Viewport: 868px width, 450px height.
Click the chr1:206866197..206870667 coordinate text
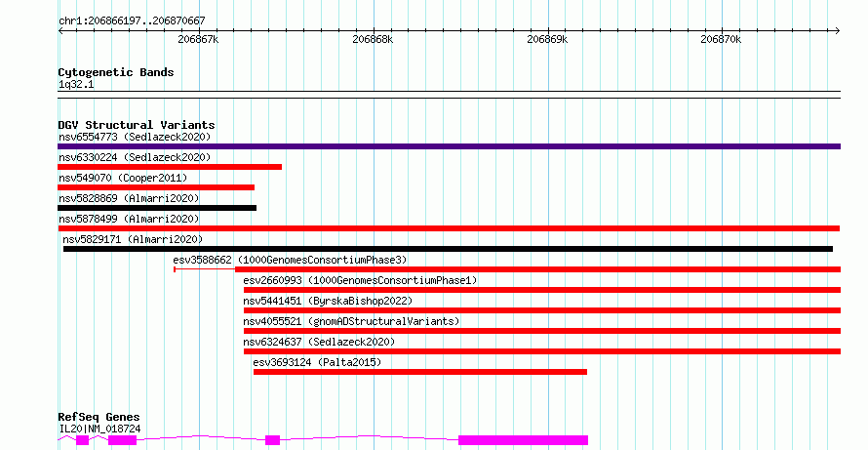[x=132, y=21]
